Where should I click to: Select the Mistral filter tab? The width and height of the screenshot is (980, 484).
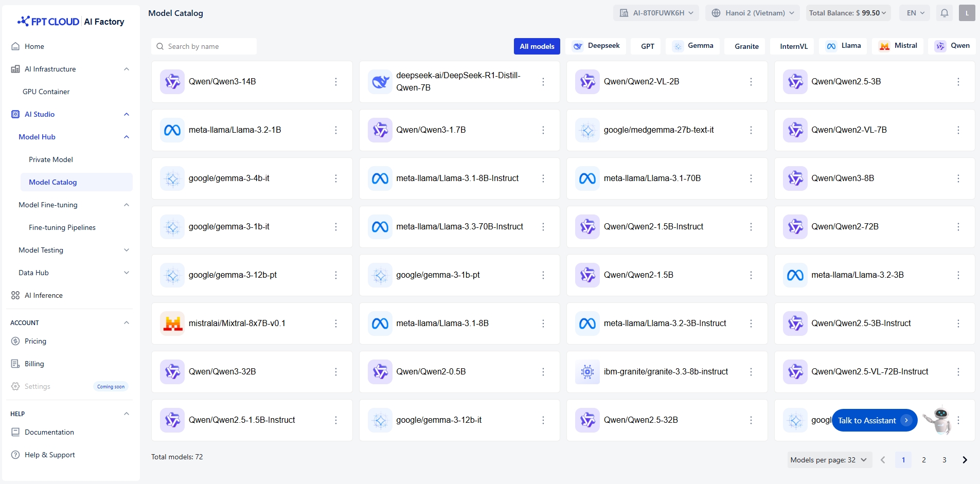[898, 46]
